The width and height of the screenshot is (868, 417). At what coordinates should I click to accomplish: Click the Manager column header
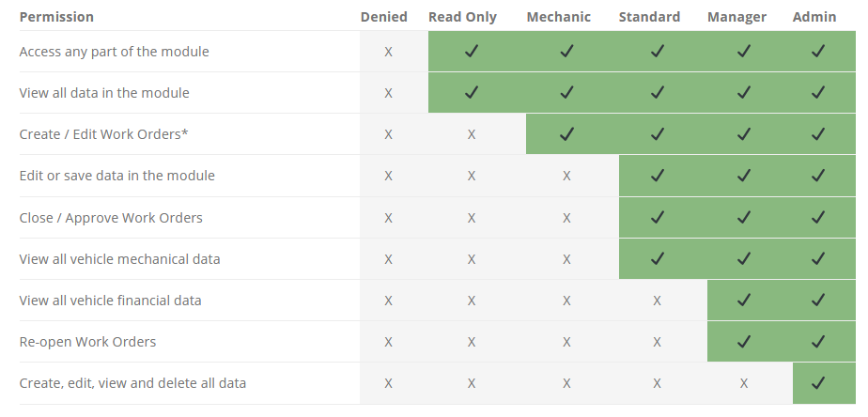click(x=736, y=17)
